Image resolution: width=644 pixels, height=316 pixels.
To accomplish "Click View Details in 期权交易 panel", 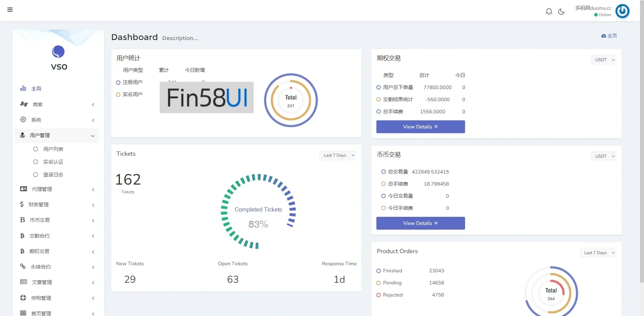I will coord(420,127).
